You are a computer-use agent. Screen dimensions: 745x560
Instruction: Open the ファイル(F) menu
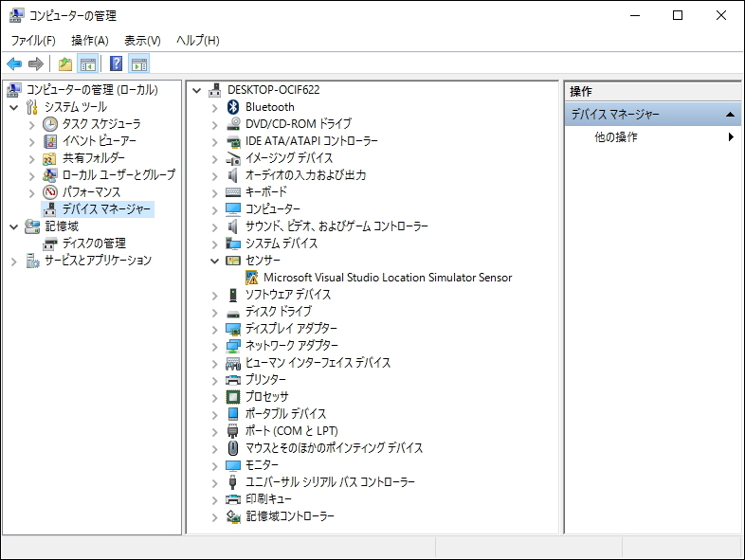[33, 41]
